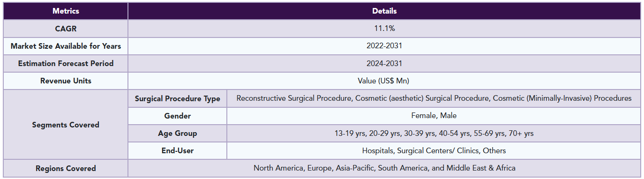Click the Surgical Procedure Type sub-label
Screen dimensions: 644x179
[178, 98]
